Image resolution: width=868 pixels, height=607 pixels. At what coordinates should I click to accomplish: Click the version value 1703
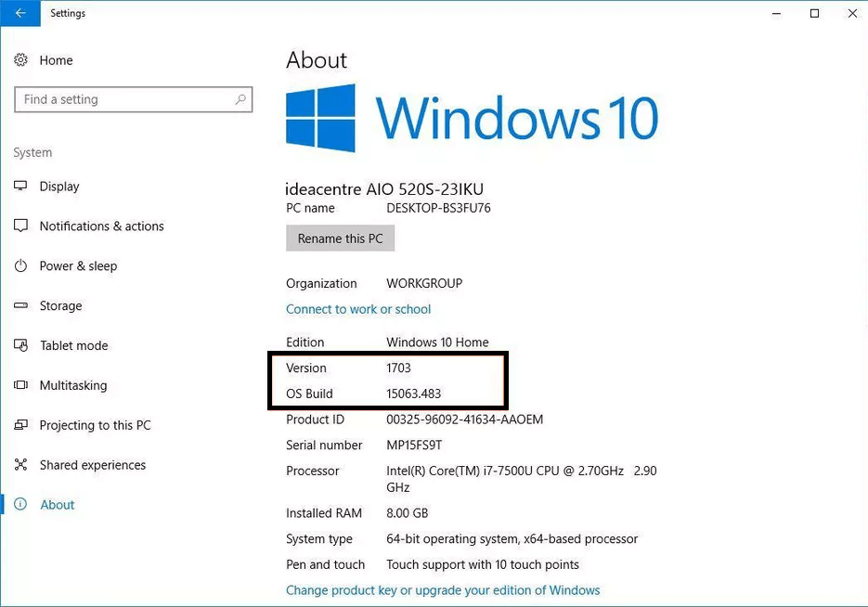coord(398,368)
